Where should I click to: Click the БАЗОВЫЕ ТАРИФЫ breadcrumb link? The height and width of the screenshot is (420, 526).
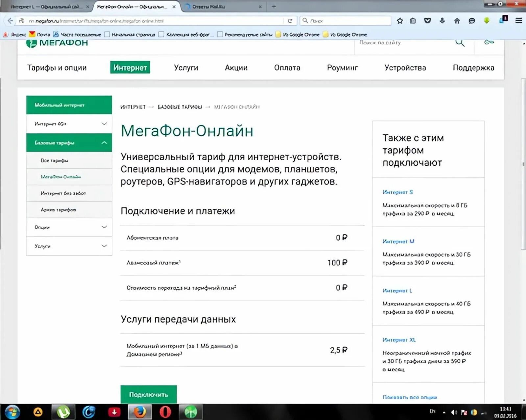179,107
